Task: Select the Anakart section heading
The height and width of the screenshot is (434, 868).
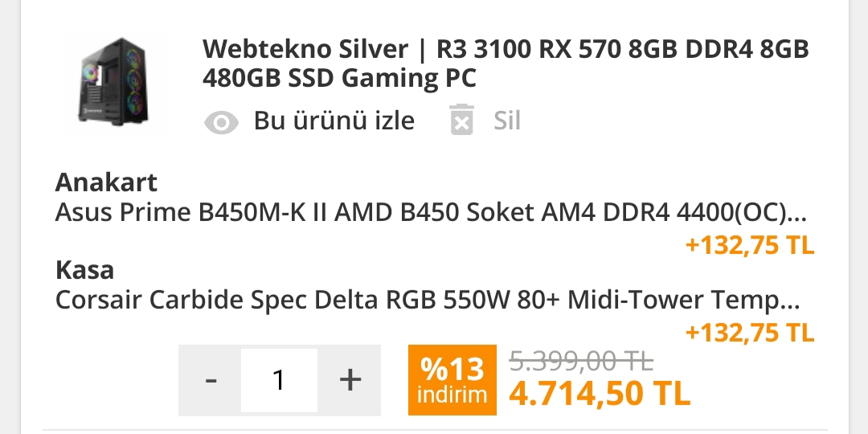Action: 106,182
